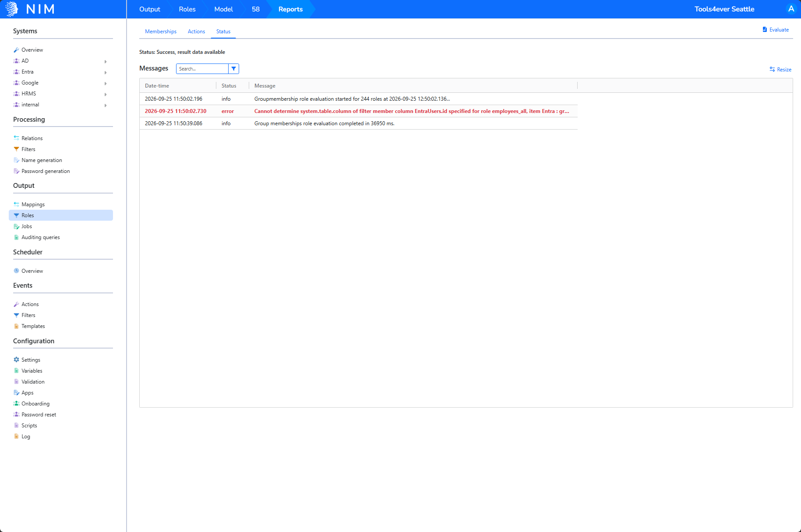Click the Evaluate button

(x=776, y=30)
